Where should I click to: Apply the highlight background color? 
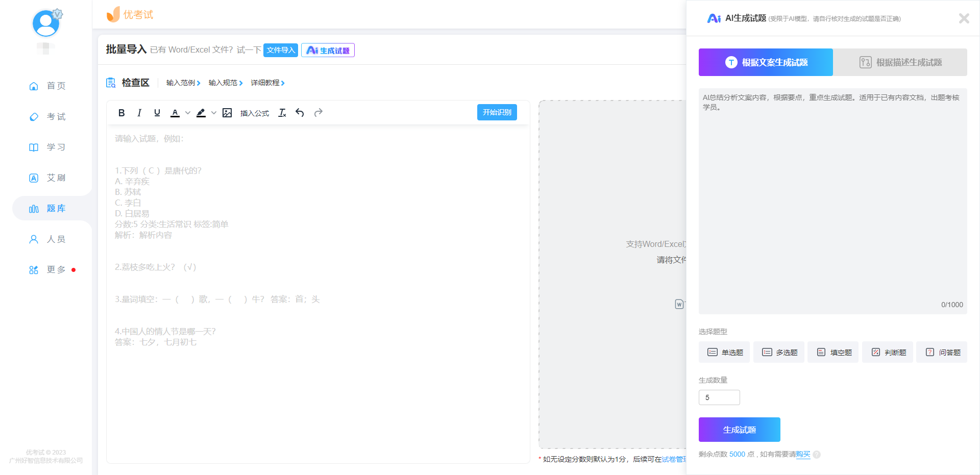[201, 113]
